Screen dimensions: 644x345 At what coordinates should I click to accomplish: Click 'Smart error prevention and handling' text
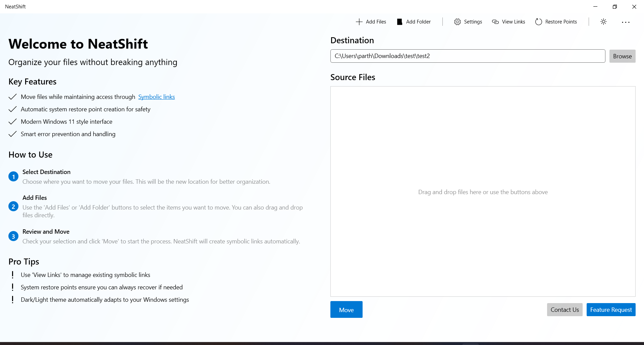pyautogui.click(x=68, y=134)
